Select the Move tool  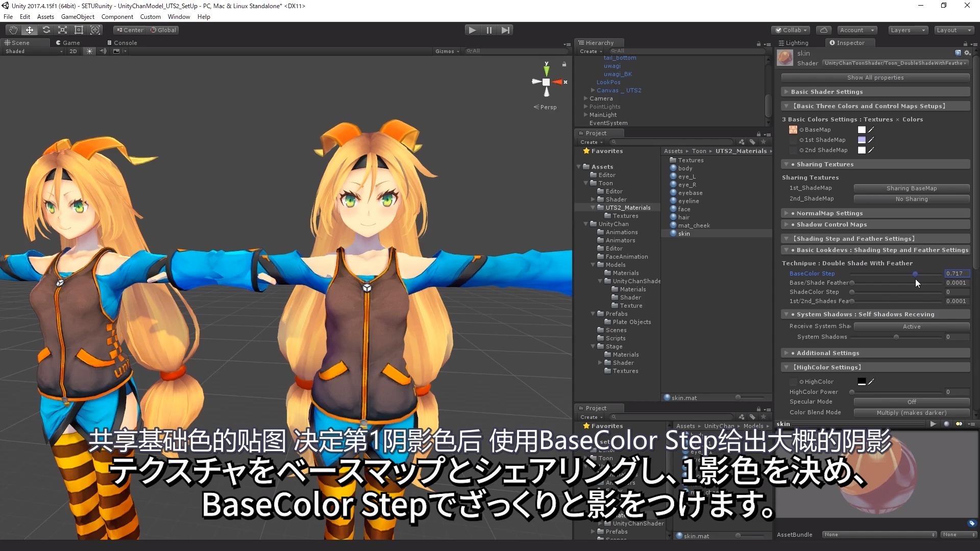[30, 30]
